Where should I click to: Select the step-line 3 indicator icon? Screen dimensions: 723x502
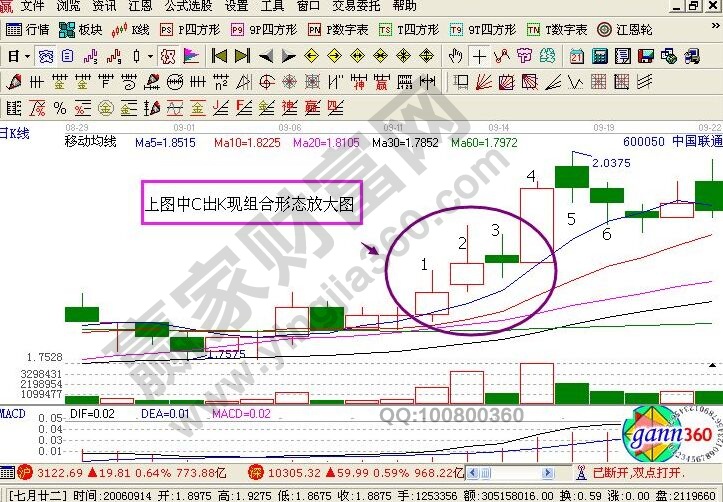[91, 57]
